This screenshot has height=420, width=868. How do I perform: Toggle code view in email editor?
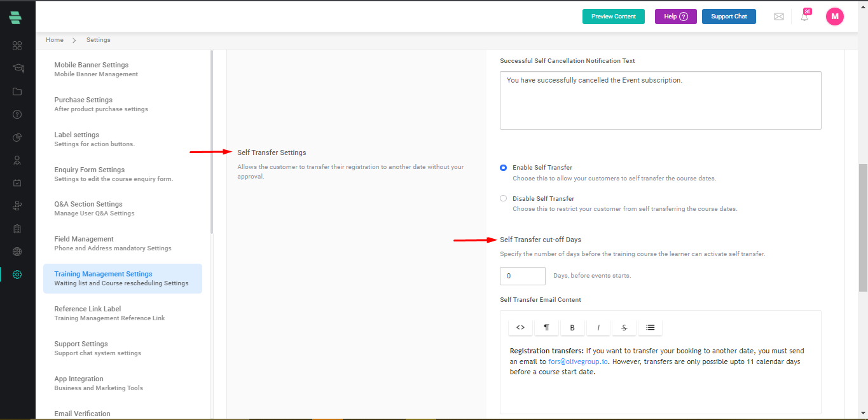tap(520, 327)
